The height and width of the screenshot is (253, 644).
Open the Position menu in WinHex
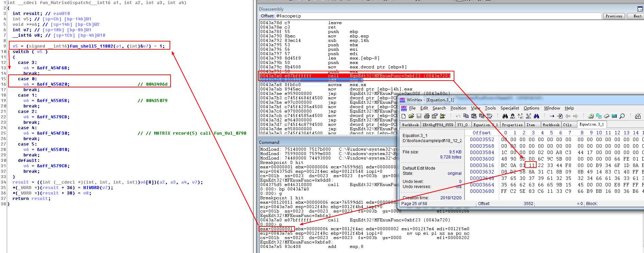point(458,108)
